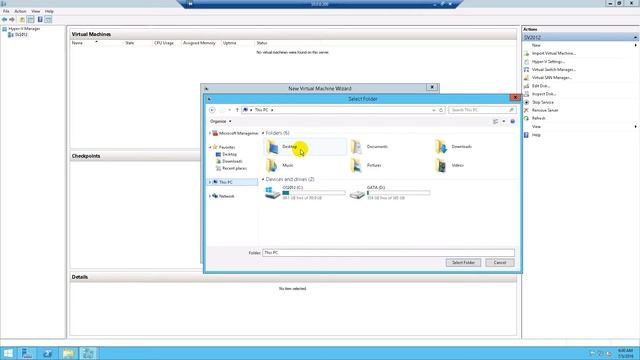Screen dimensions: 640x360
Task: Click Inspect Disk action
Action: [x=544, y=94]
